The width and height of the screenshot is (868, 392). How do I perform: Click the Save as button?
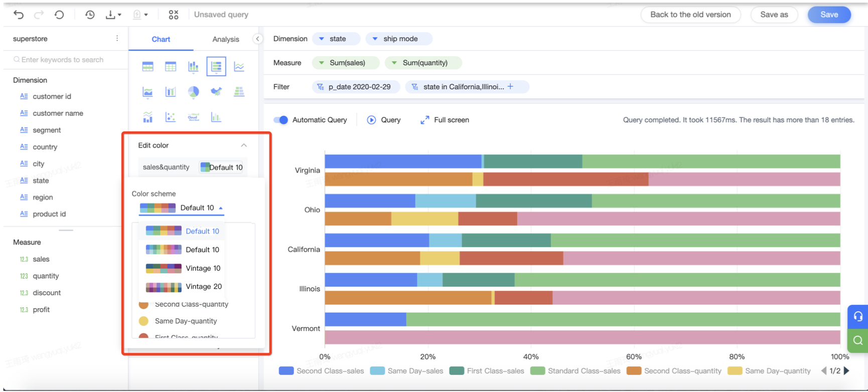[x=774, y=15]
